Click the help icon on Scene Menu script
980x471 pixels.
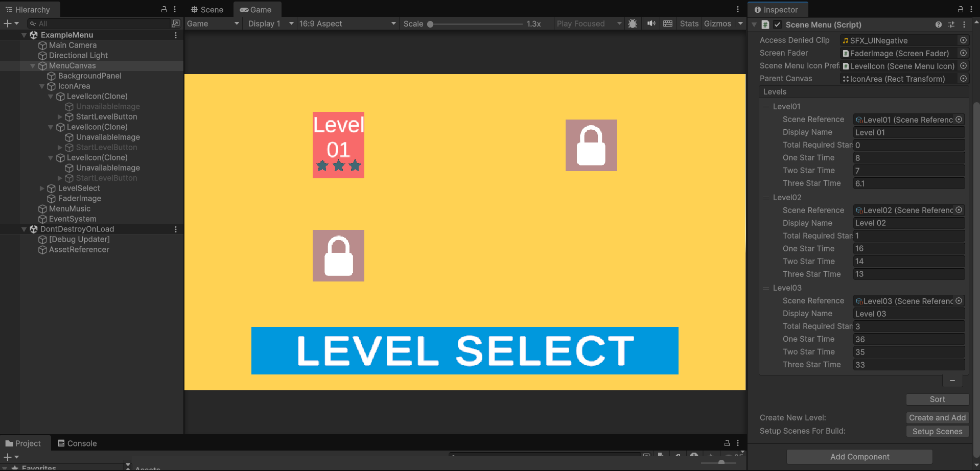(938, 24)
